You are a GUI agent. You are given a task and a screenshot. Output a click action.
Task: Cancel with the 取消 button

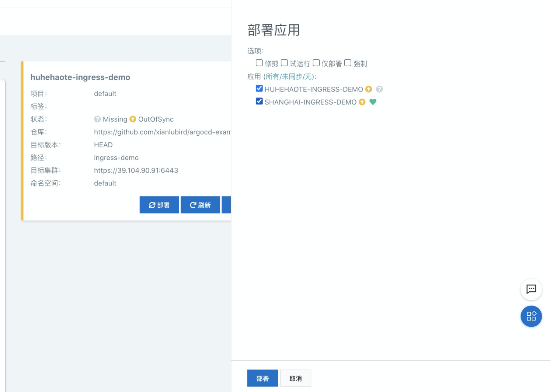[296, 378]
